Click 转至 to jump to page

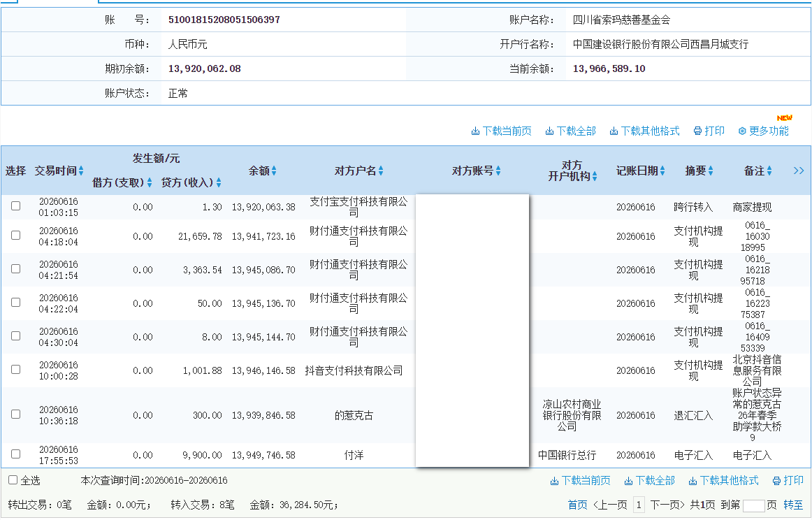coord(793,505)
